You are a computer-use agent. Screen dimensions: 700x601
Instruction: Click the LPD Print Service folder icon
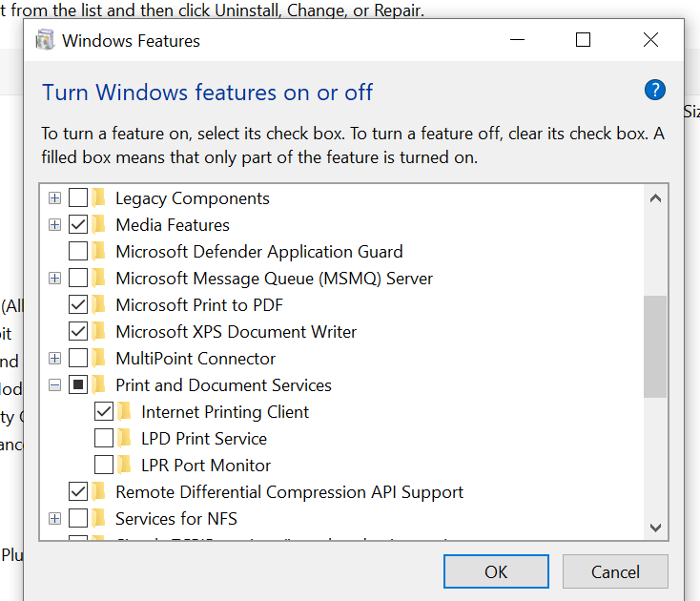coord(125,439)
